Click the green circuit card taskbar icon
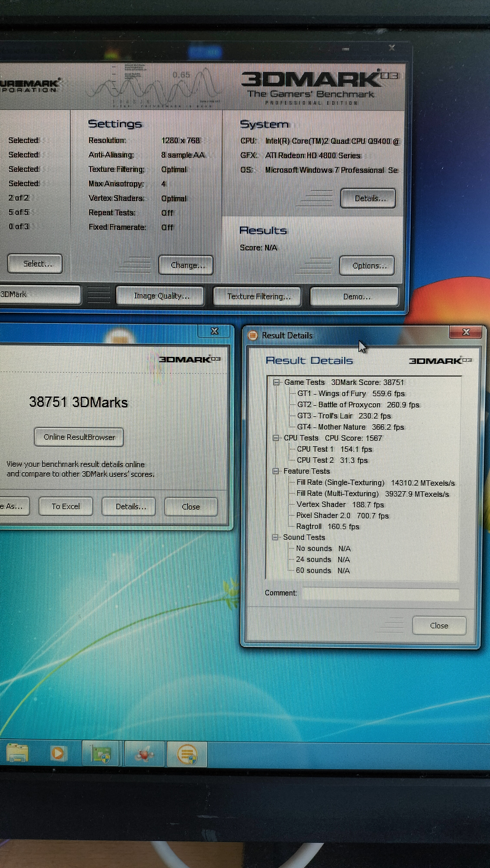This screenshot has width=490, height=868. pyautogui.click(x=101, y=754)
